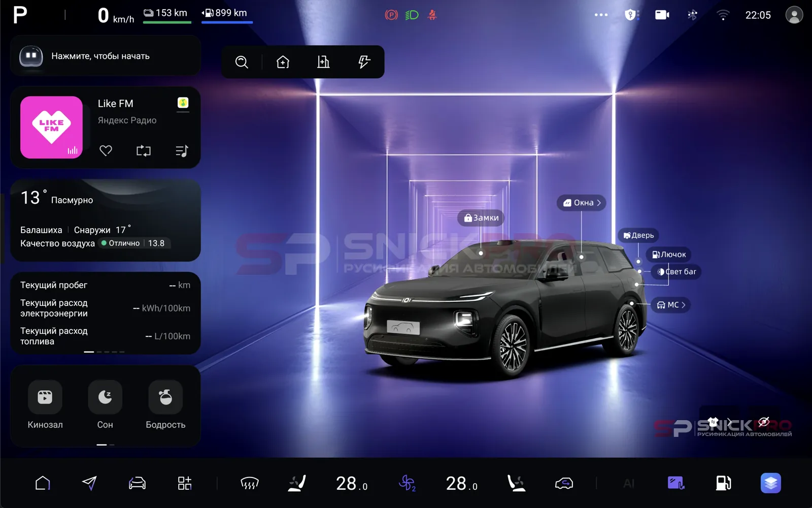Toggle the left seat ventilation control
Screen dimensions: 812x508
297,483
